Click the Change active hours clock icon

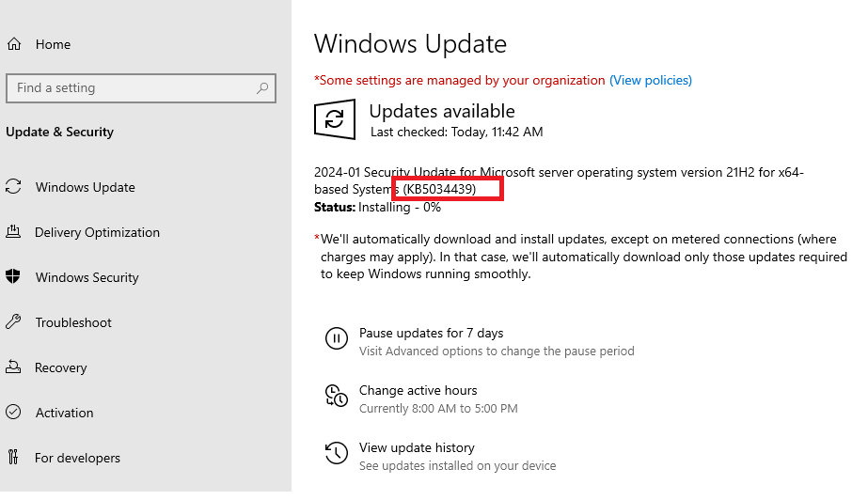(336, 396)
